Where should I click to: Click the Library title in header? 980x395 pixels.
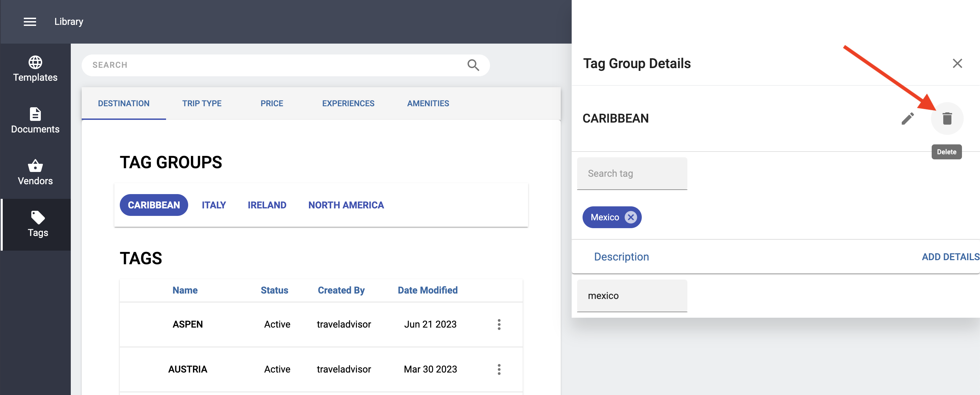(68, 22)
